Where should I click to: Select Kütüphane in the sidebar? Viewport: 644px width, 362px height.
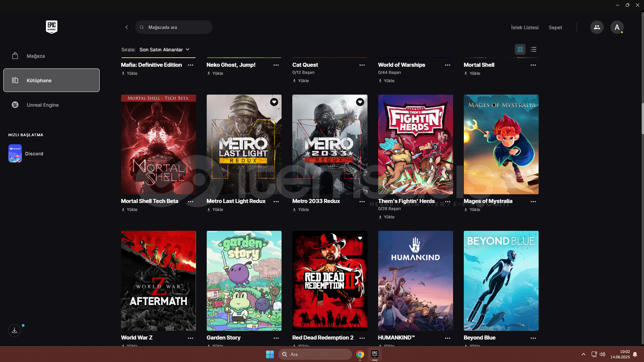[51, 80]
